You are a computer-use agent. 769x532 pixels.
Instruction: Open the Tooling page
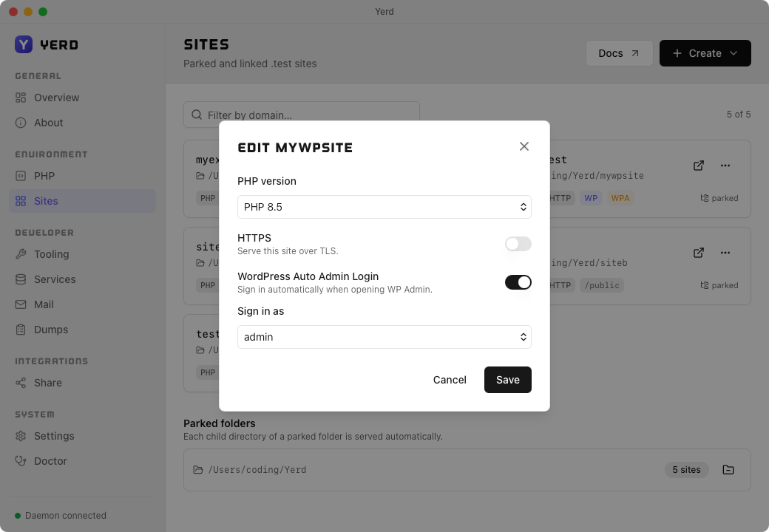point(82,254)
